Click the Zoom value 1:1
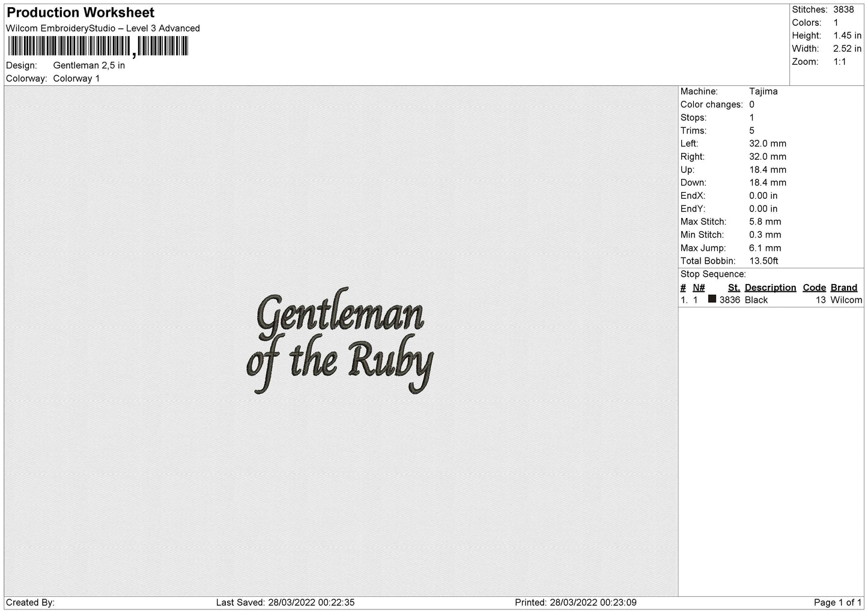 coord(839,62)
